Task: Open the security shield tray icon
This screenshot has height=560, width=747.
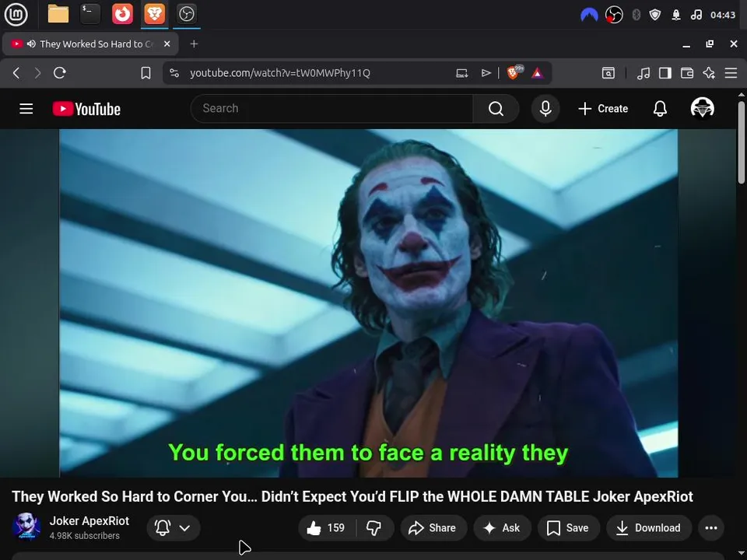Action: 655,16
